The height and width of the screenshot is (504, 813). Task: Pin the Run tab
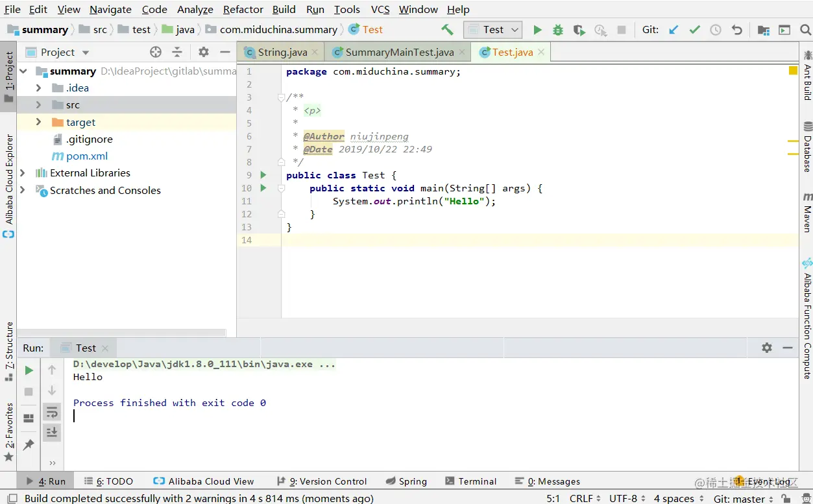pyautogui.click(x=29, y=445)
